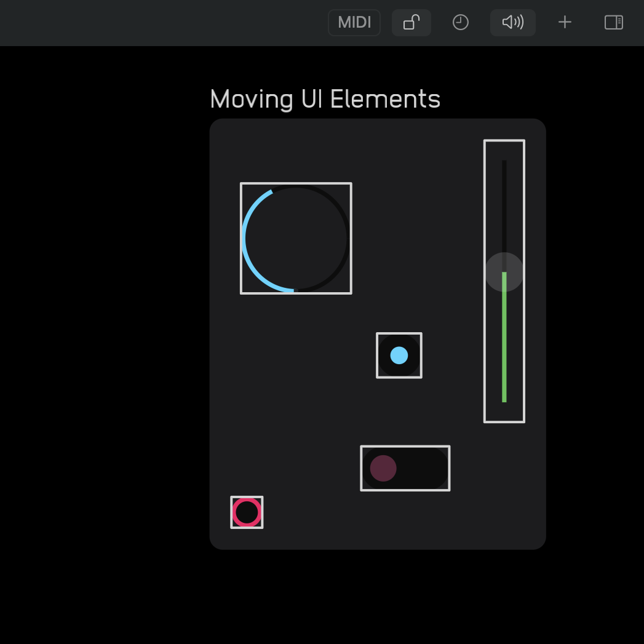Click the rotary knob with the blue arc
Viewport: 644px width, 644px height.
[x=296, y=238]
